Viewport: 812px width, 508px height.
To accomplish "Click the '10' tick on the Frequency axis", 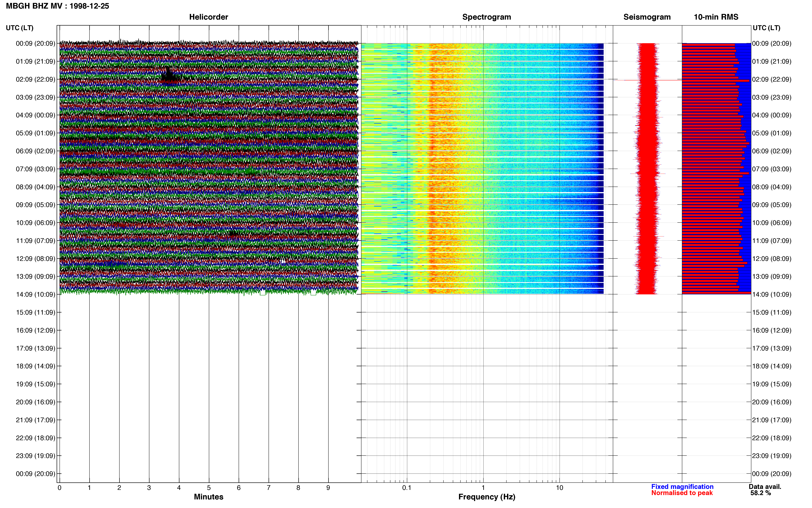I will tap(559, 488).
